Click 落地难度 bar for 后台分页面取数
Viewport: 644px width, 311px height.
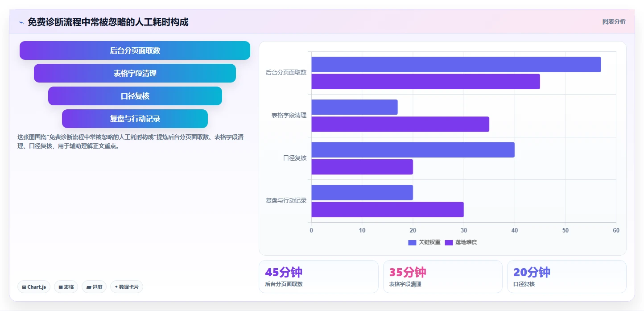pyautogui.click(x=425, y=82)
